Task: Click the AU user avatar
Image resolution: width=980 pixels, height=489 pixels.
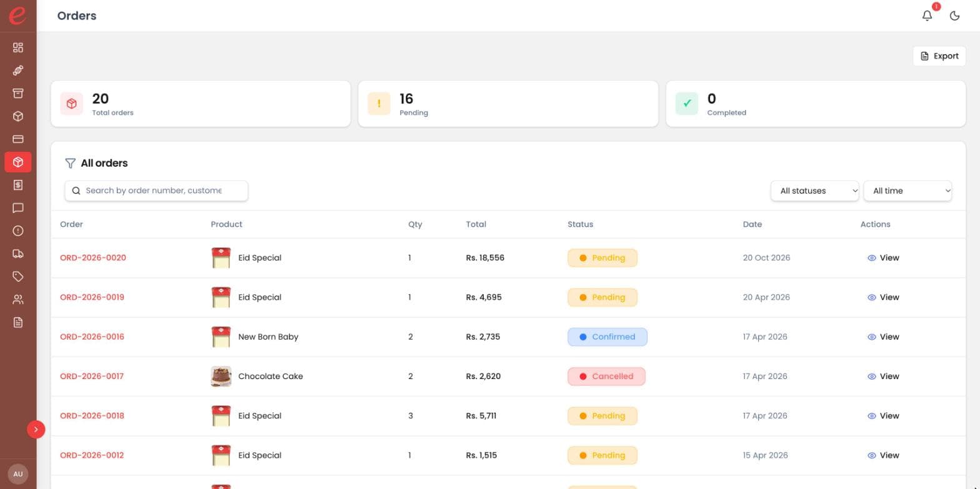Action: 18,474
